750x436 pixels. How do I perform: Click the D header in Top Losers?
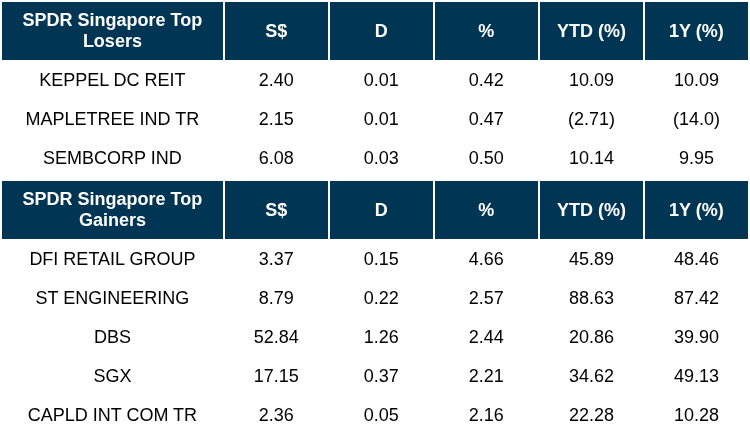(x=381, y=30)
